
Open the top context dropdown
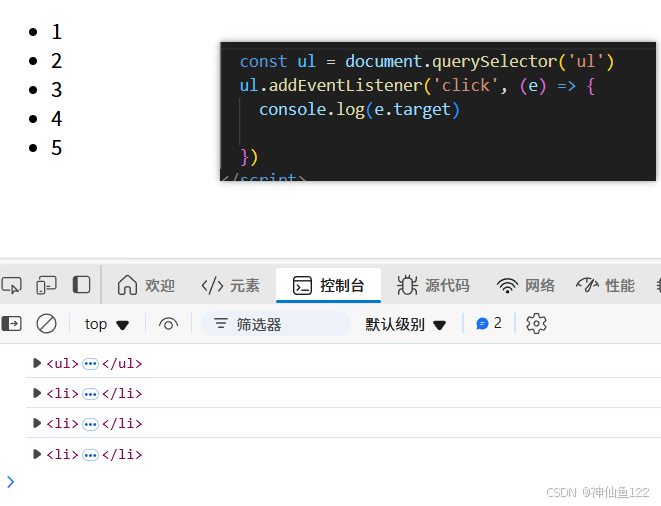(x=107, y=324)
